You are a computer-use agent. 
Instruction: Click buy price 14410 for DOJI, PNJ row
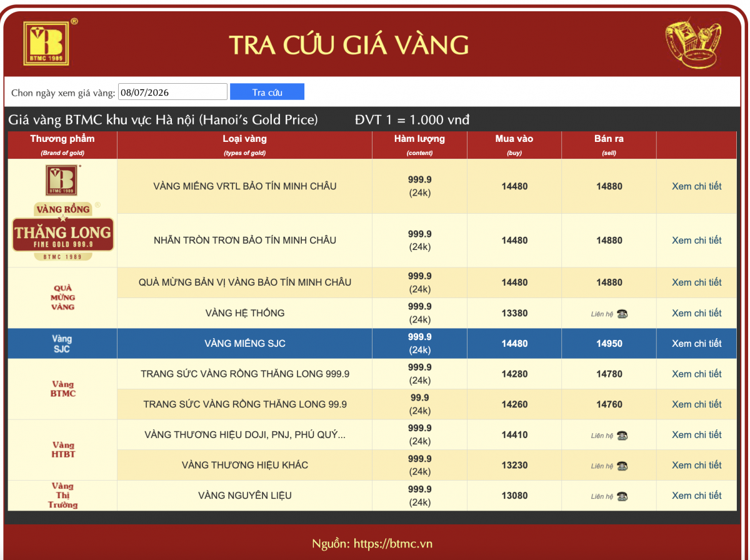pyautogui.click(x=514, y=435)
